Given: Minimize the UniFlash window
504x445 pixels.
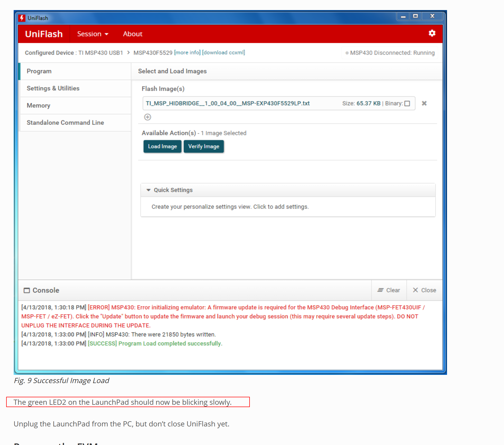Looking at the screenshot, I should click(x=403, y=16).
